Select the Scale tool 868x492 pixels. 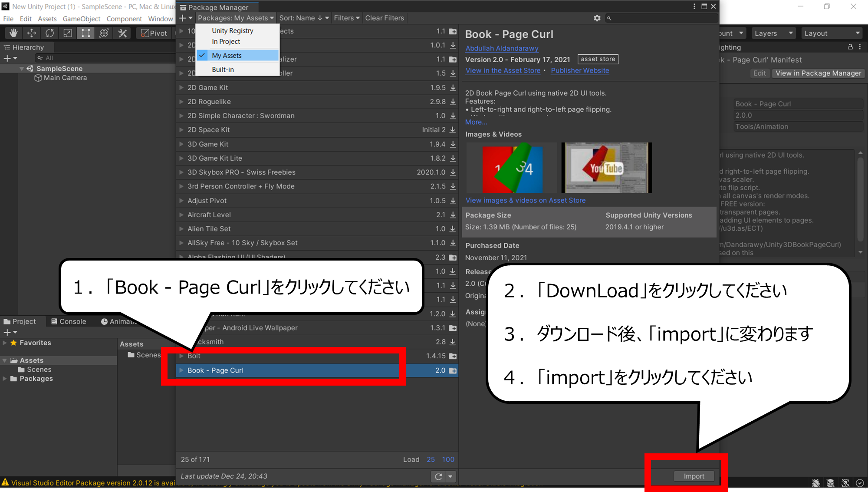click(x=68, y=33)
